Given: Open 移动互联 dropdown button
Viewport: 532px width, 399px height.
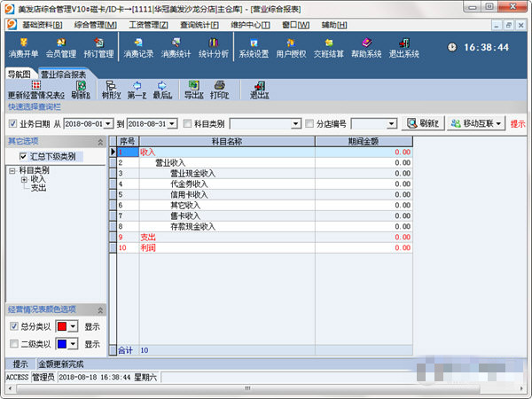Looking at the screenshot, I should (x=476, y=123).
